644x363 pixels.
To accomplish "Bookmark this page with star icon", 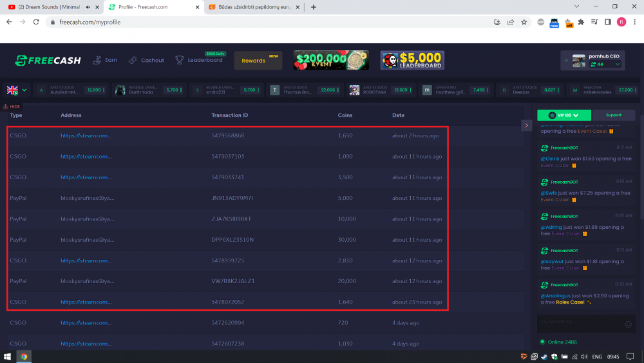I will coord(524,22).
